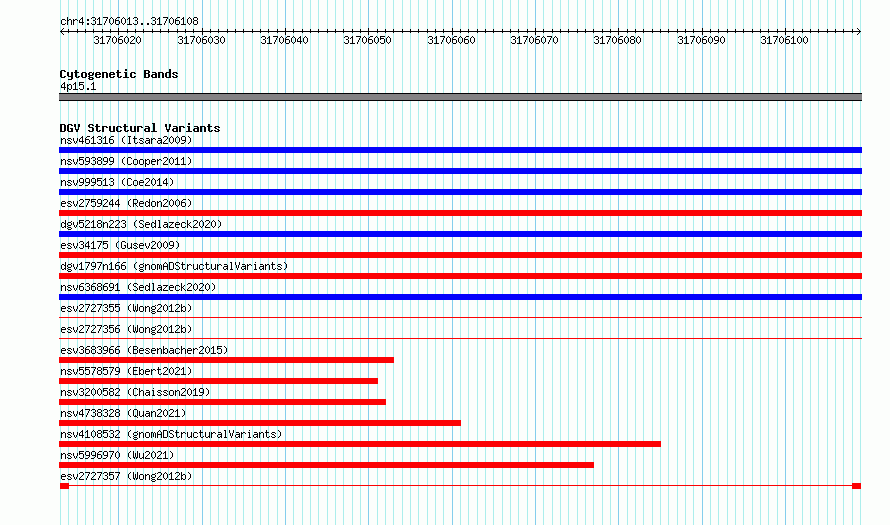Open nsv4108532 (gnomADStructuralVariants) label
Screen dimensions: 890x525
pos(171,434)
